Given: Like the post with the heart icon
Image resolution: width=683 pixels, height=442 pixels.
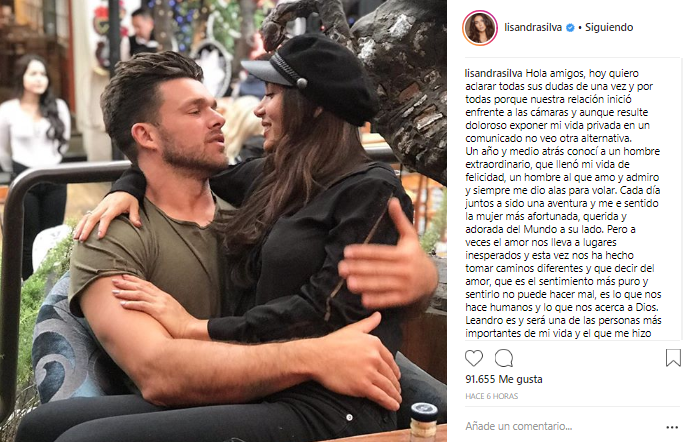Looking at the screenshot, I should pyautogui.click(x=474, y=358).
